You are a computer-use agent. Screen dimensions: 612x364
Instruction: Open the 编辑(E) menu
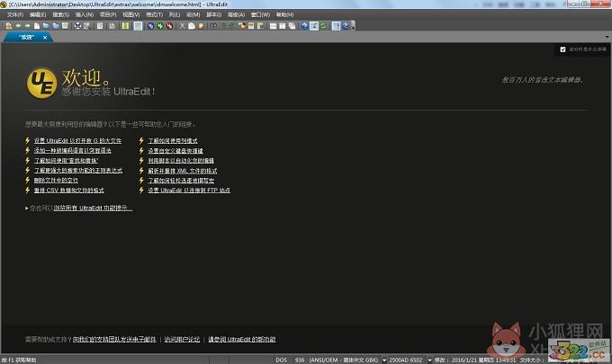point(38,14)
